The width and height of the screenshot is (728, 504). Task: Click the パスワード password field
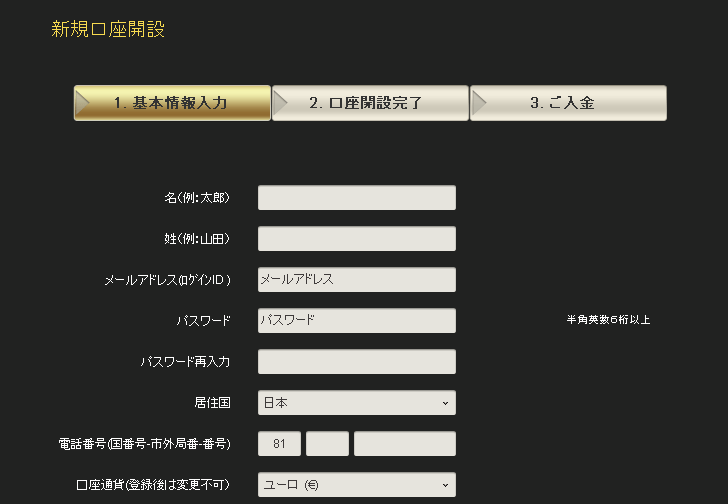(x=357, y=320)
